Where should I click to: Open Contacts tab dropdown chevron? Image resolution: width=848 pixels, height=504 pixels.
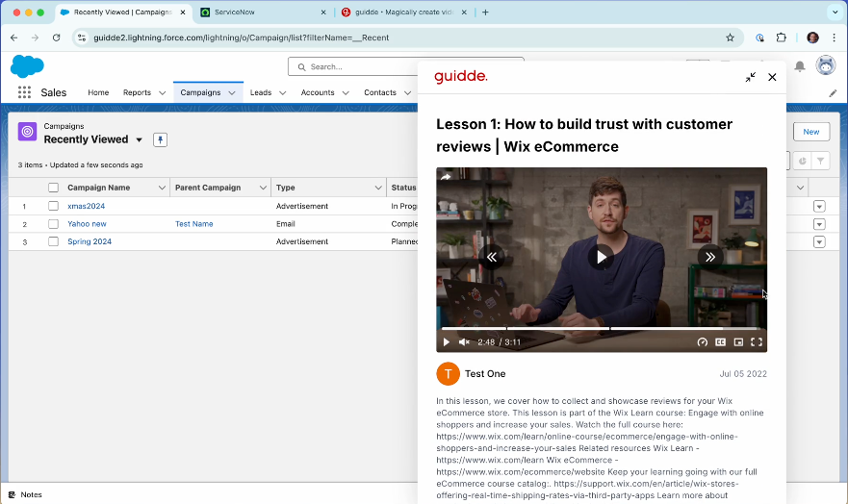[x=407, y=93]
